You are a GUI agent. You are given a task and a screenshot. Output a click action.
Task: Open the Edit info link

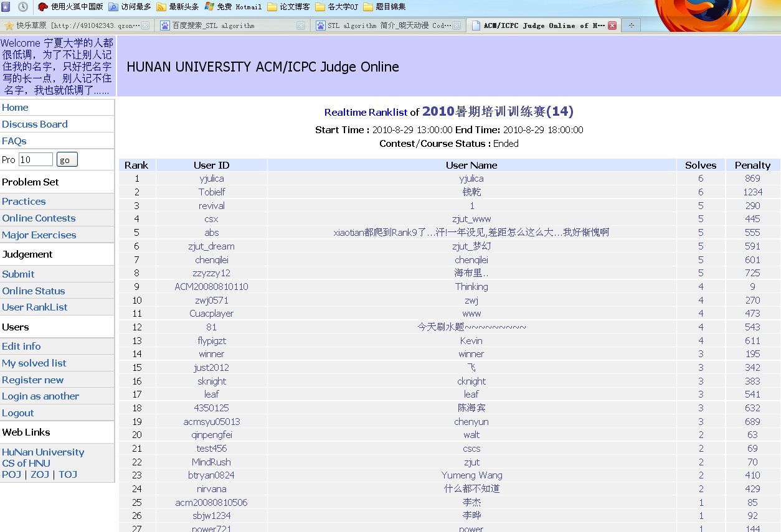click(x=21, y=347)
